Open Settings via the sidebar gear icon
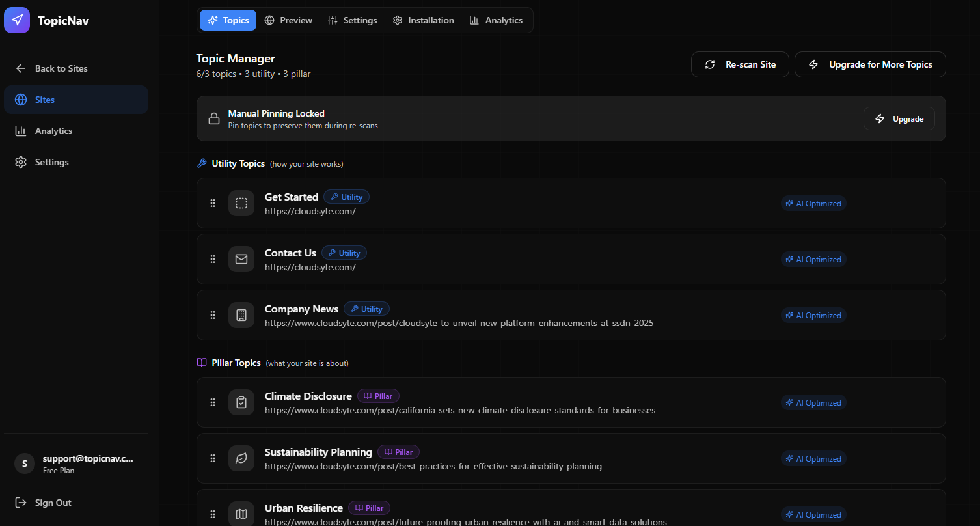Image resolution: width=980 pixels, height=526 pixels. point(51,161)
